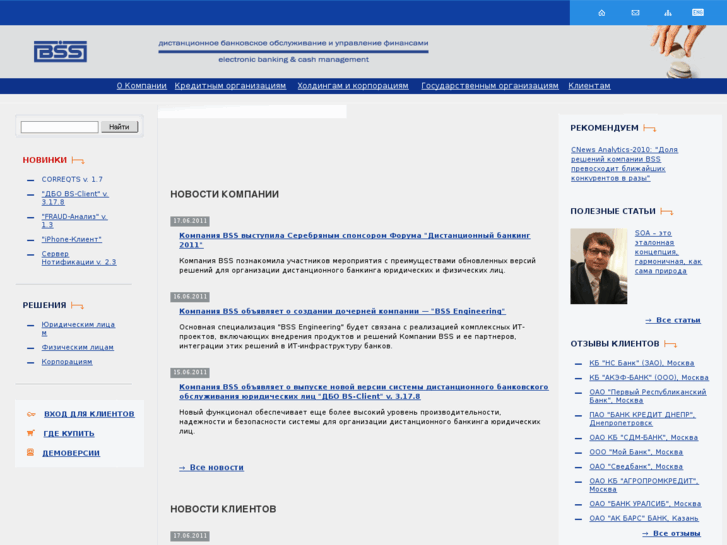Open Холдингам и корпорациям menu item
Viewport: 727px width, 545px height.
point(353,86)
